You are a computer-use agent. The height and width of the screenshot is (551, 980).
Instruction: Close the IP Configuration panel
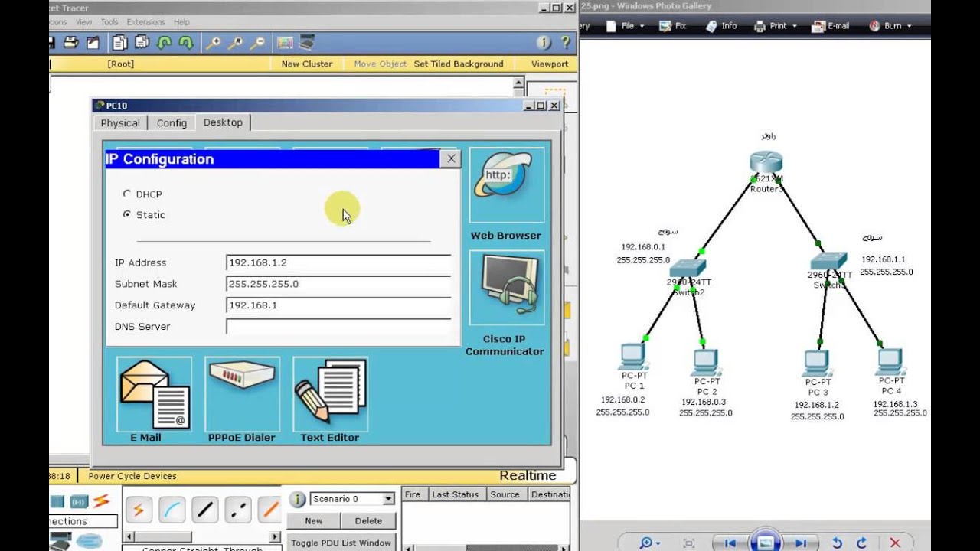(451, 158)
